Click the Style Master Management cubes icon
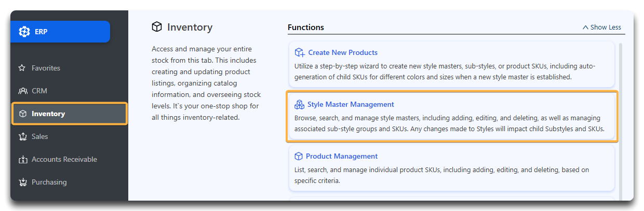This screenshot has height=211, width=644. 299,105
